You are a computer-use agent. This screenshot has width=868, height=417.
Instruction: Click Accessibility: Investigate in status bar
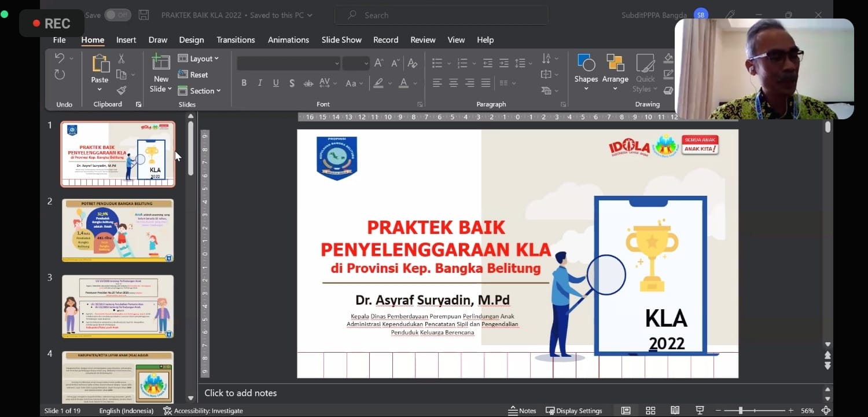(203, 411)
